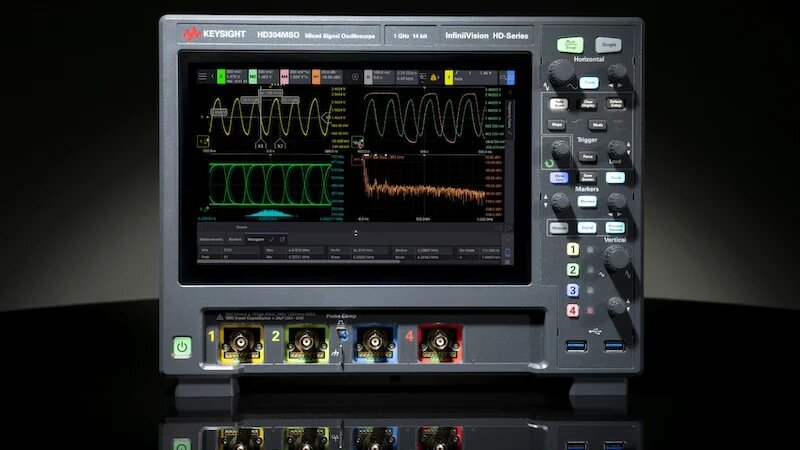Click the blue channel 3 BNC connector

point(375,343)
